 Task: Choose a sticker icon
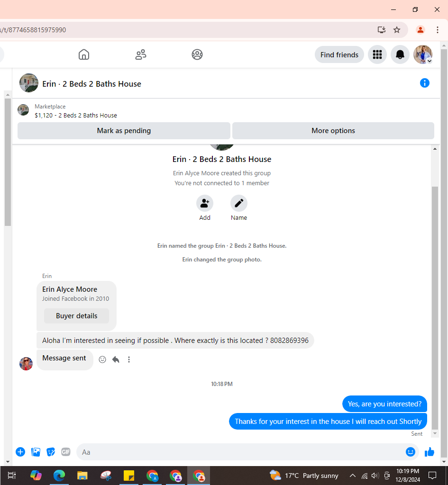[x=51, y=452]
